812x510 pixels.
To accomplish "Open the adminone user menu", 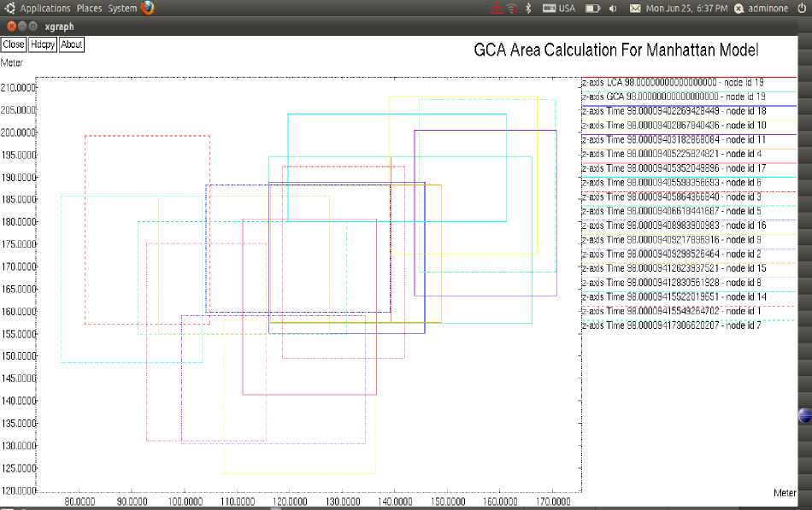I will [x=762, y=9].
